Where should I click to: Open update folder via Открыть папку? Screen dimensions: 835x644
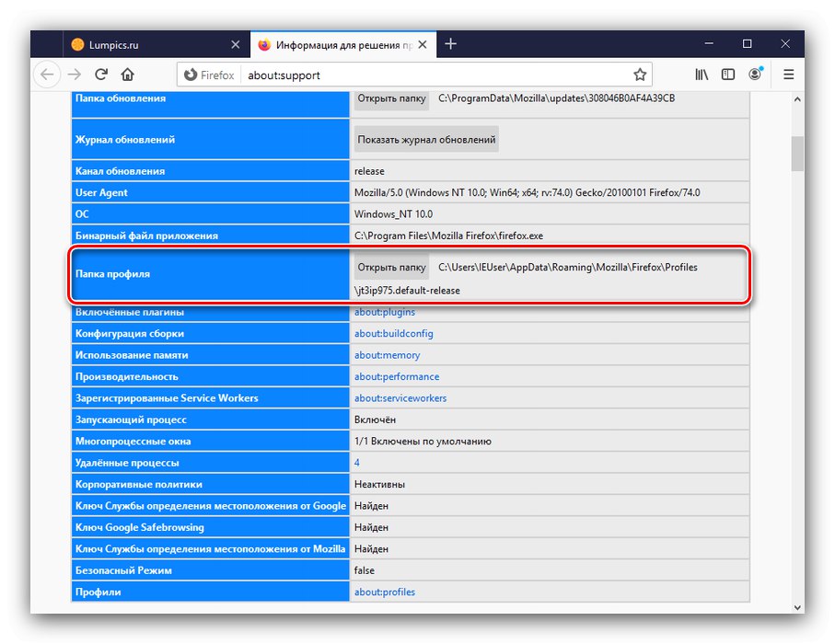(x=391, y=98)
